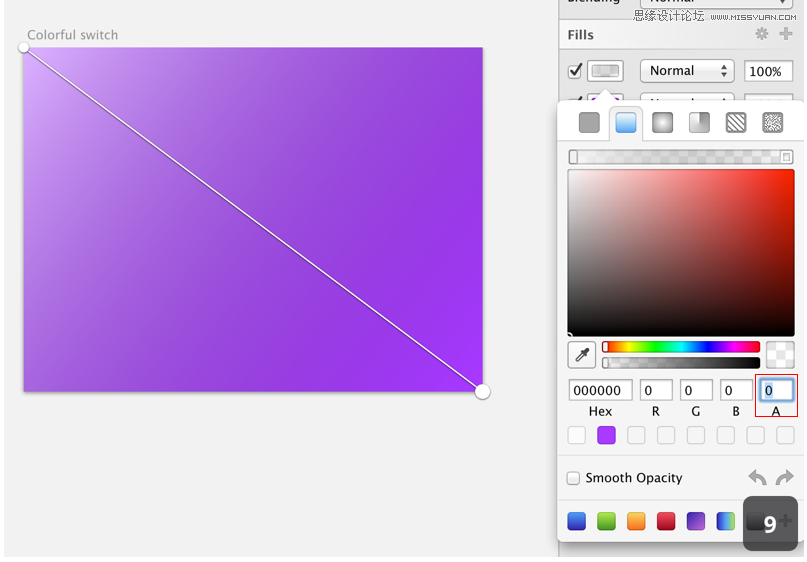Screen dimensions: 807x562
Task: Click the fill color preview well
Action: click(605, 71)
